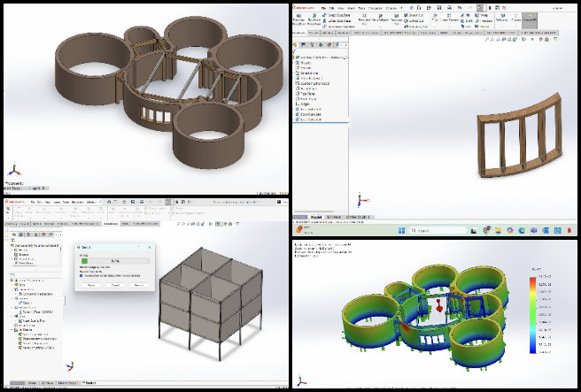This screenshot has width=581, height=392.
Task: Switch to the PropertyManager tab icon in part window
Action: [x=303, y=45]
